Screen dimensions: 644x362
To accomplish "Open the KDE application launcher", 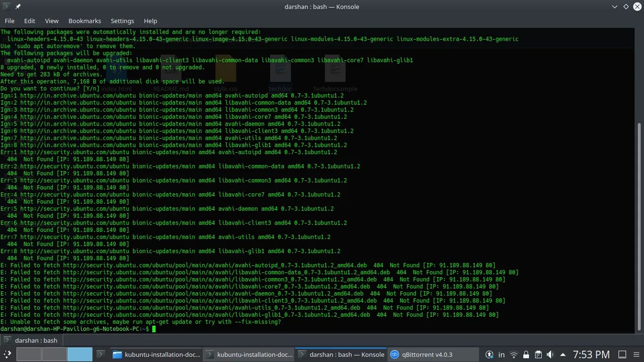I will [x=8, y=354].
